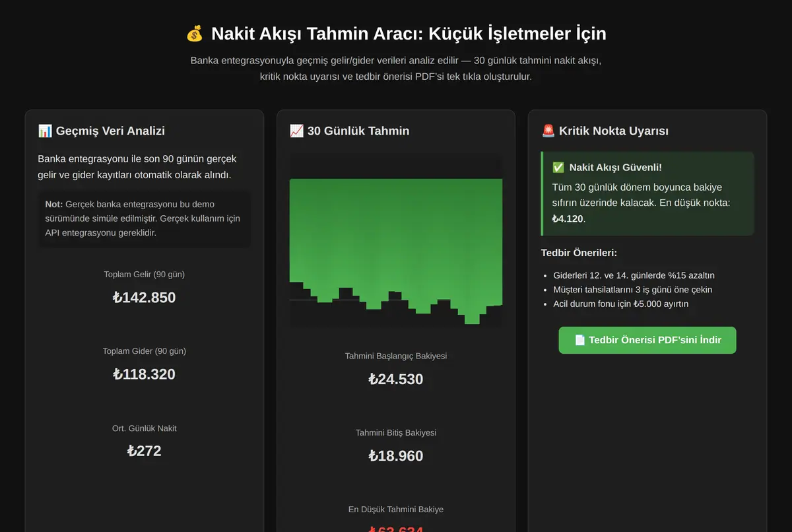Click the tip Acil durum fonu ₺5.000

[x=620, y=304]
